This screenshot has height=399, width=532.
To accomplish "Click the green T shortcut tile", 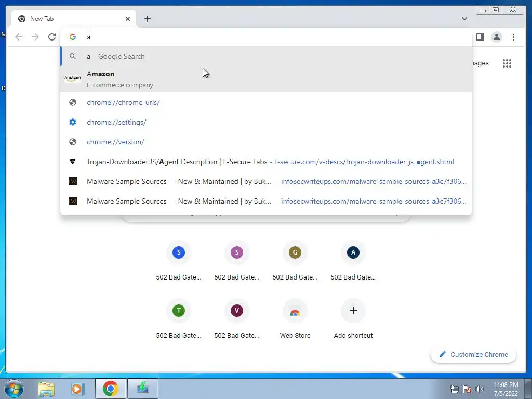I will (x=179, y=311).
